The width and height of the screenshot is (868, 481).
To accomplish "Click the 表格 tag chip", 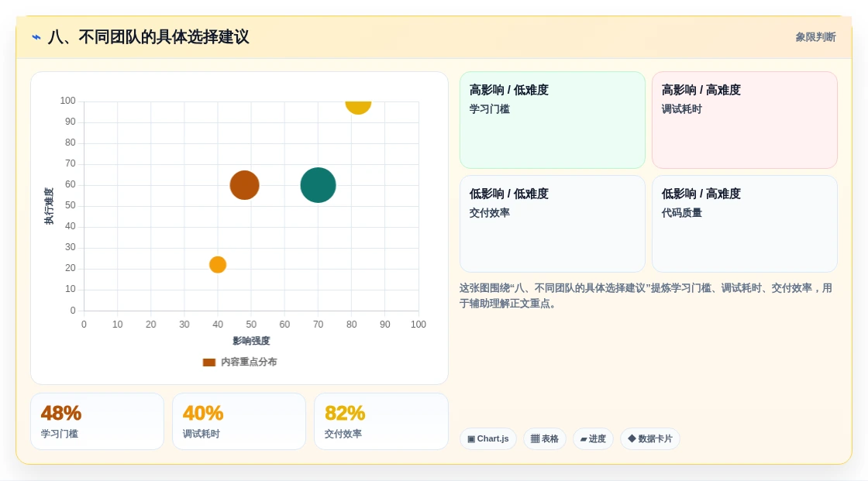I will pos(545,438).
